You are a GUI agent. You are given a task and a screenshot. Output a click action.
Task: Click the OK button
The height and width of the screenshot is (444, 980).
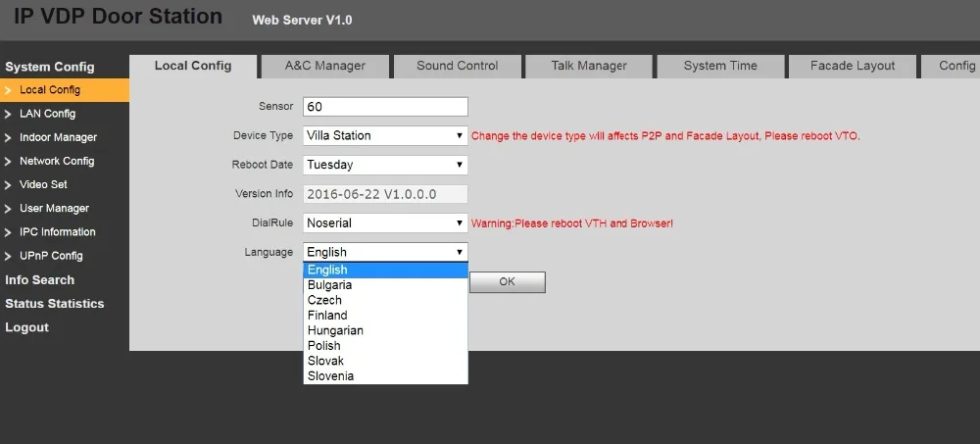[508, 282]
